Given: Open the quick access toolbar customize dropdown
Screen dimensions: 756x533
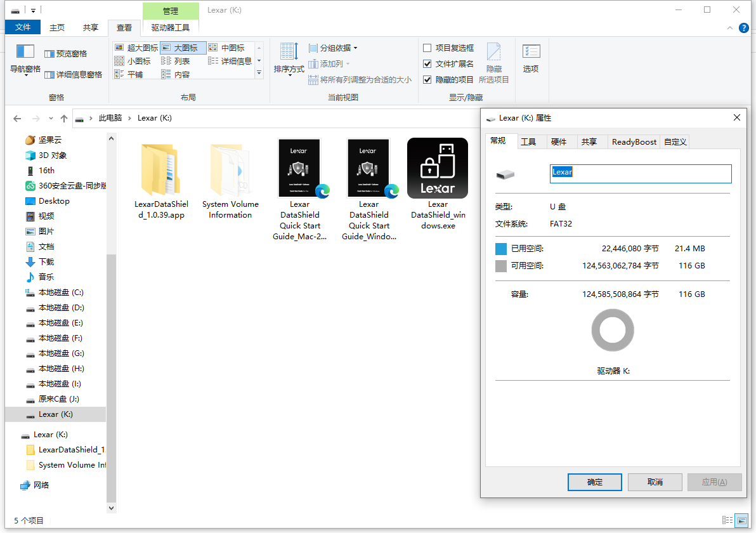Looking at the screenshot, I should (x=33, y=10).
